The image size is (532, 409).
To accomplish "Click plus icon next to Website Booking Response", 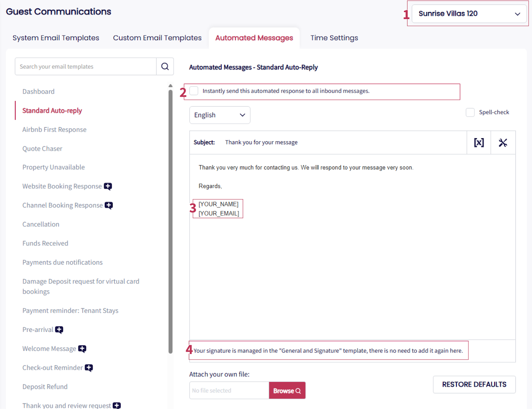I will pos(108,186).
